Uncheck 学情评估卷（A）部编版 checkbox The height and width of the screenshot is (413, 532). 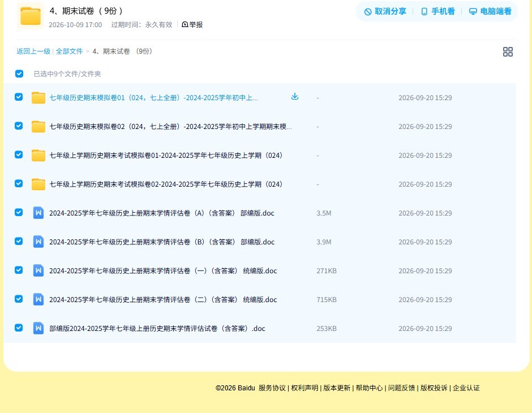click(x=19, y=212)
